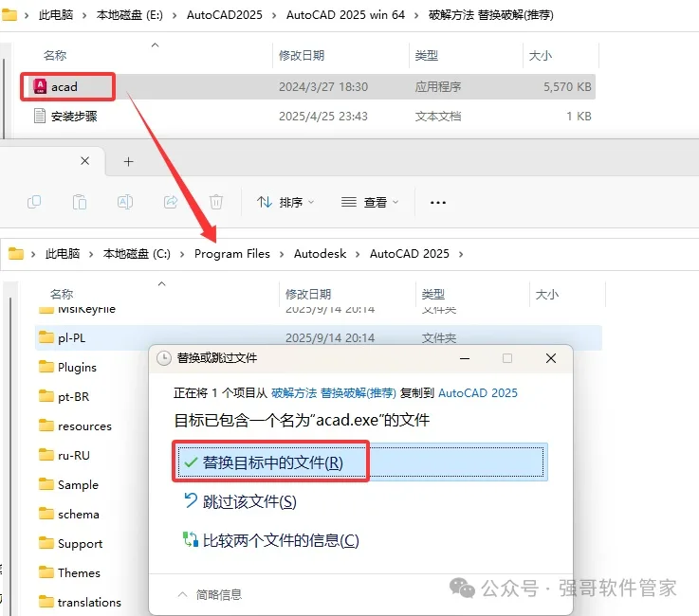Open the ru-RU folder
This screenshot has height=616, width=699.
tap(74, 455)
